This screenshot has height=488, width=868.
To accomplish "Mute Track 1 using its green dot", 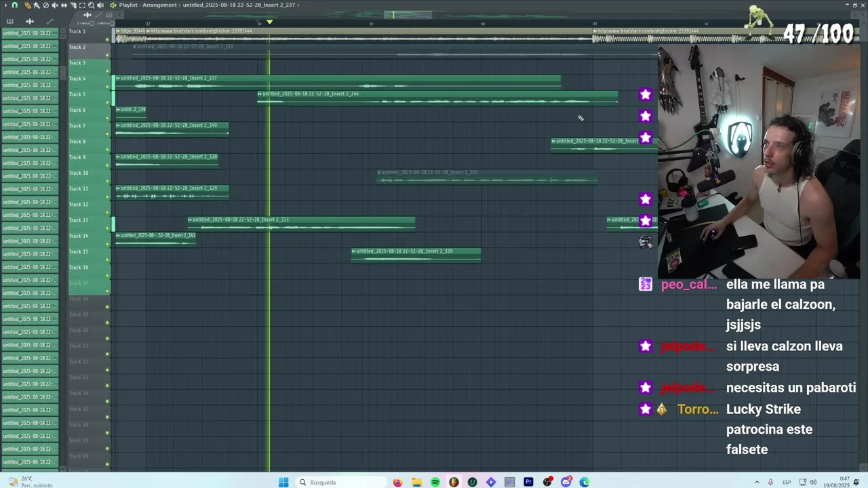I will (x=107, y=40).
